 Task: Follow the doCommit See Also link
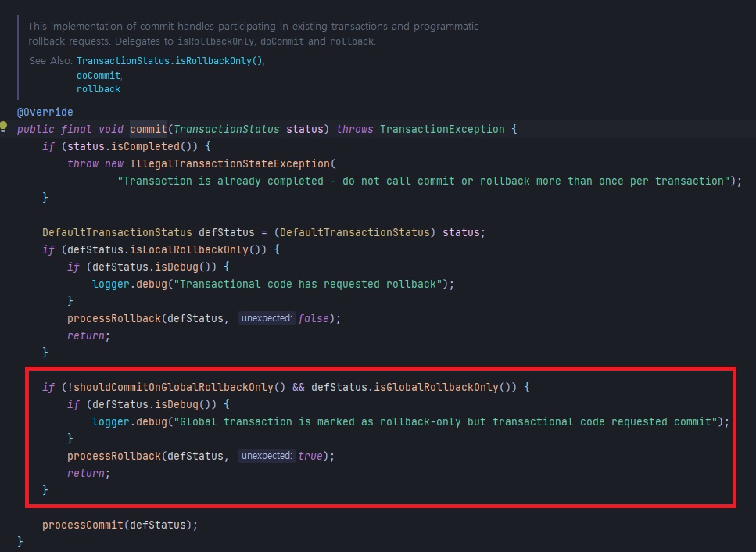pos(99,76)
